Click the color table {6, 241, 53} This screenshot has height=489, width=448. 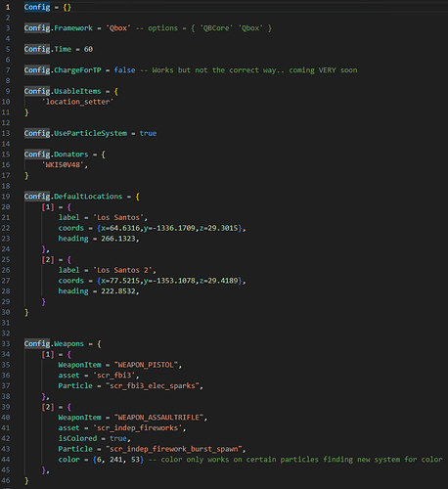coord(118,460)
